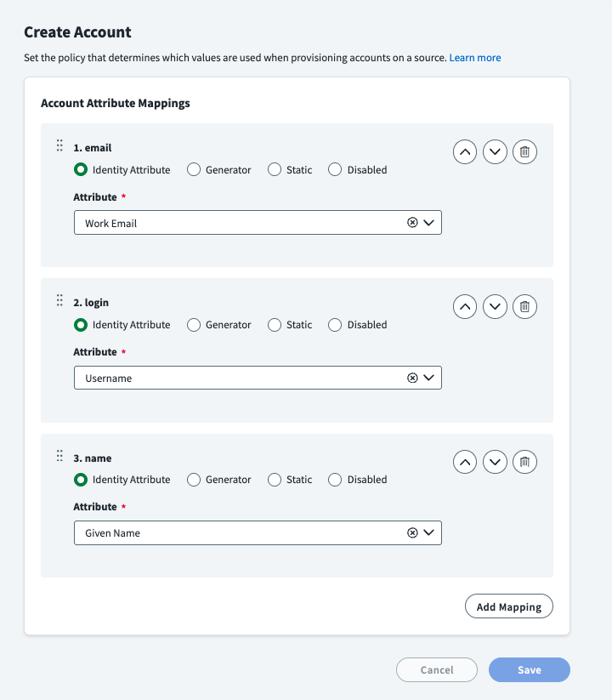Delete the login mapping

[x=525, y=307]
